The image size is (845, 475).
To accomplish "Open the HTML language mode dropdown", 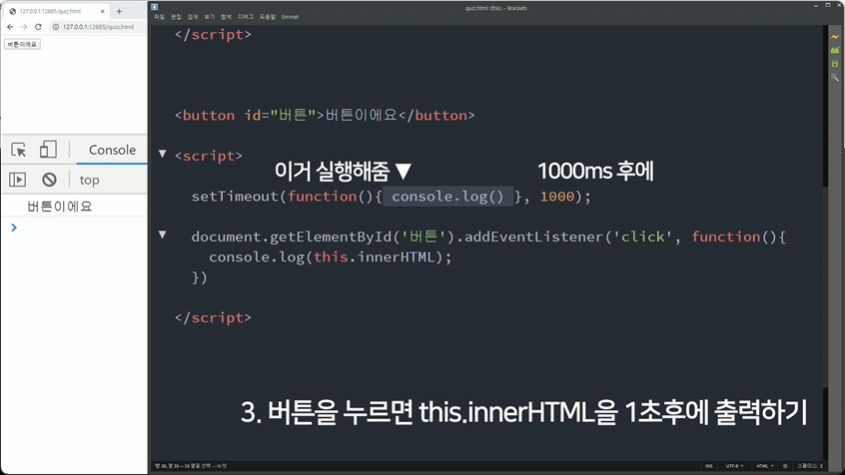I will (x=765, y=466).
